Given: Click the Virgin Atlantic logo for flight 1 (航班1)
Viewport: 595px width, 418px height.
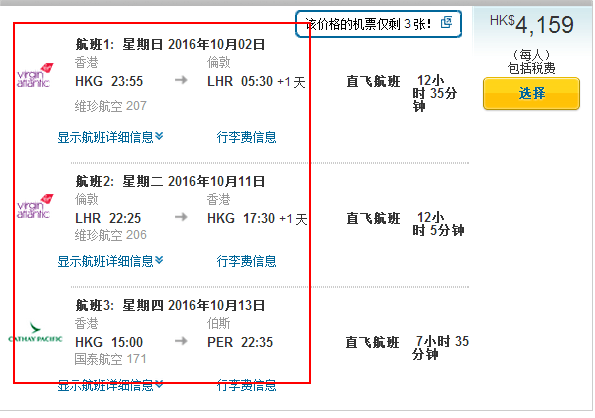Looking at the screenshot, I should click(35, 75).
